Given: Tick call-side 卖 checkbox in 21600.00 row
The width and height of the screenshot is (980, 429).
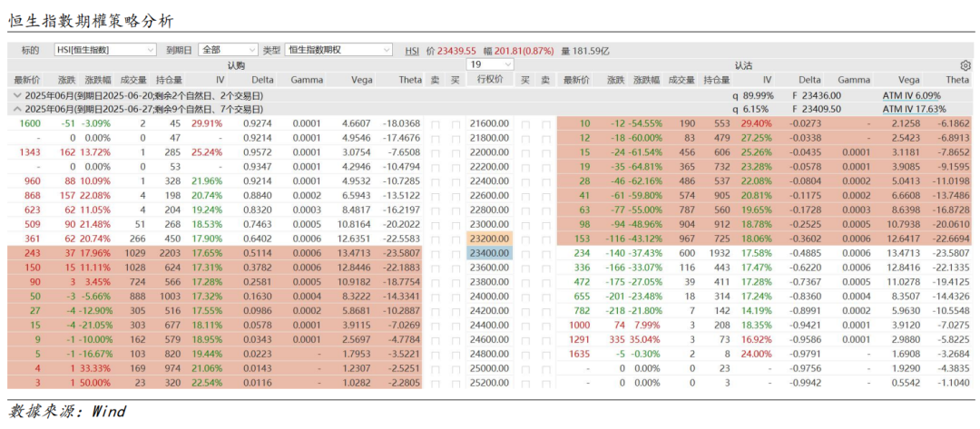Looking at the screenshot, I should click(x=435, y=125).
